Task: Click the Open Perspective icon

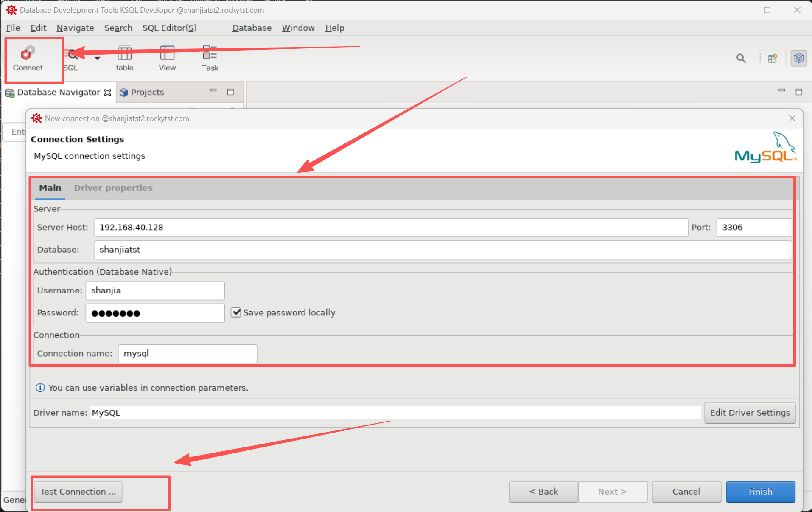Action: point(773,59)
